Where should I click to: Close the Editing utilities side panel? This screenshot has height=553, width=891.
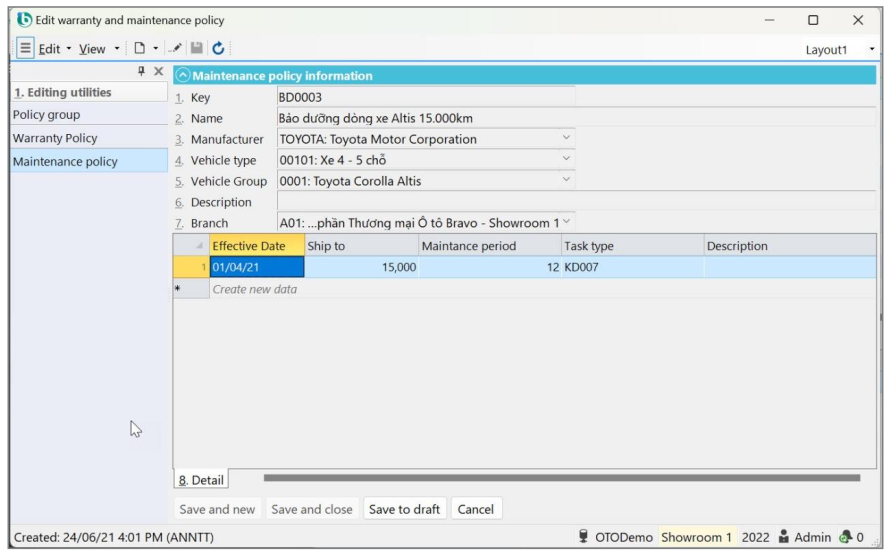tap(158, 72)
